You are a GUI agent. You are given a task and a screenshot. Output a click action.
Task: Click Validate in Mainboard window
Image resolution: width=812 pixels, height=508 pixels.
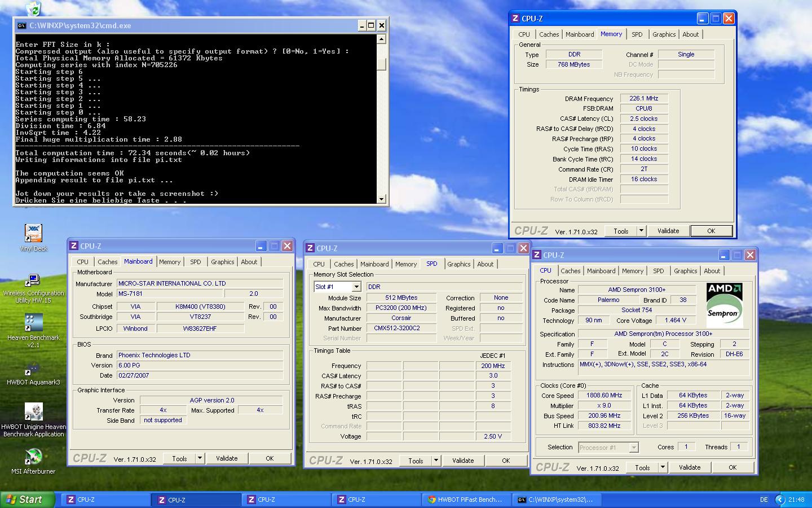pos(227,458)
